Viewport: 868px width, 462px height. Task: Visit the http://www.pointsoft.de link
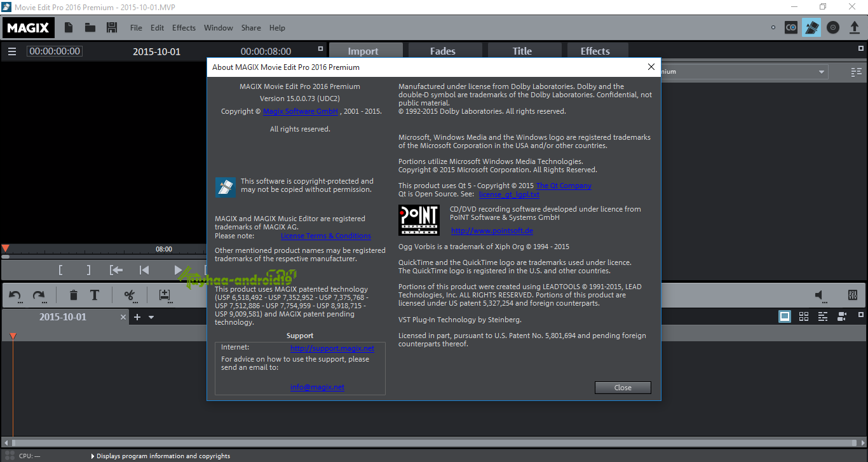point(492,231)
